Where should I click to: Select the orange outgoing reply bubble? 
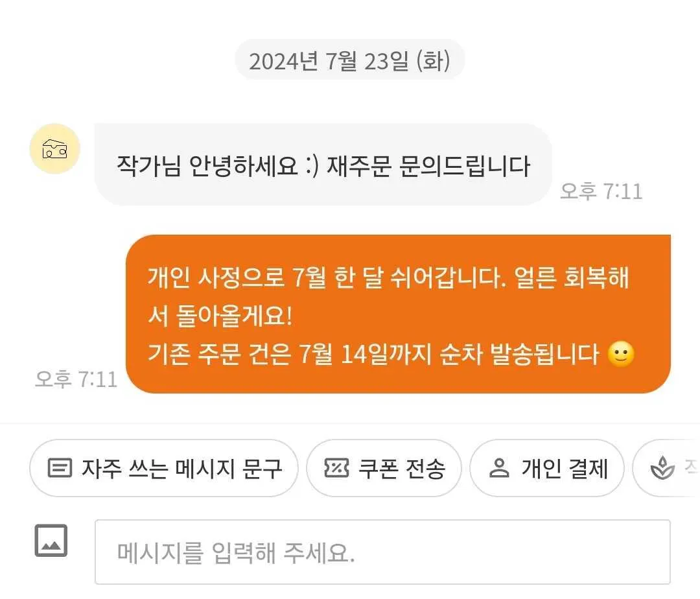(x=398, y=314)
